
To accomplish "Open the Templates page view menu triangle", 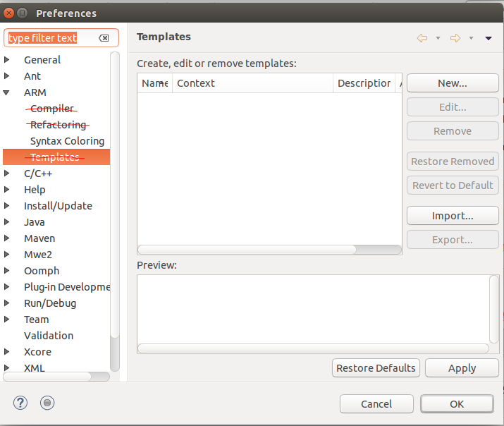I will [488, 38].
